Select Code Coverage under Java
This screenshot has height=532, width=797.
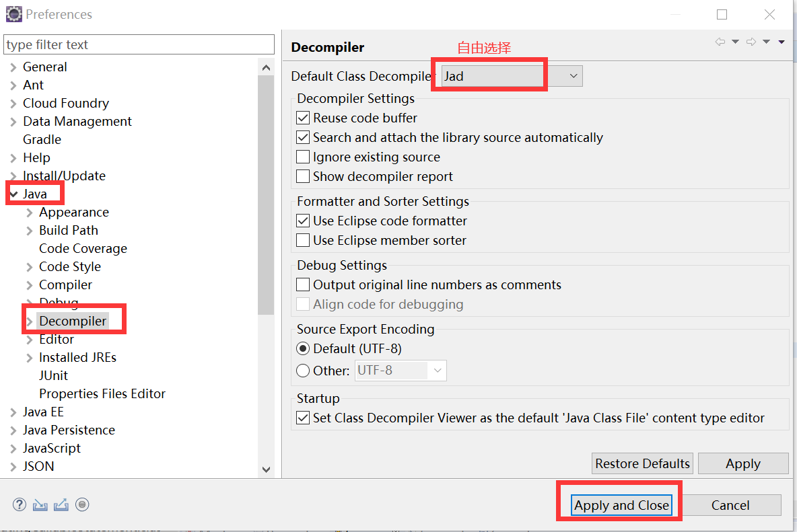click(83, 249)
